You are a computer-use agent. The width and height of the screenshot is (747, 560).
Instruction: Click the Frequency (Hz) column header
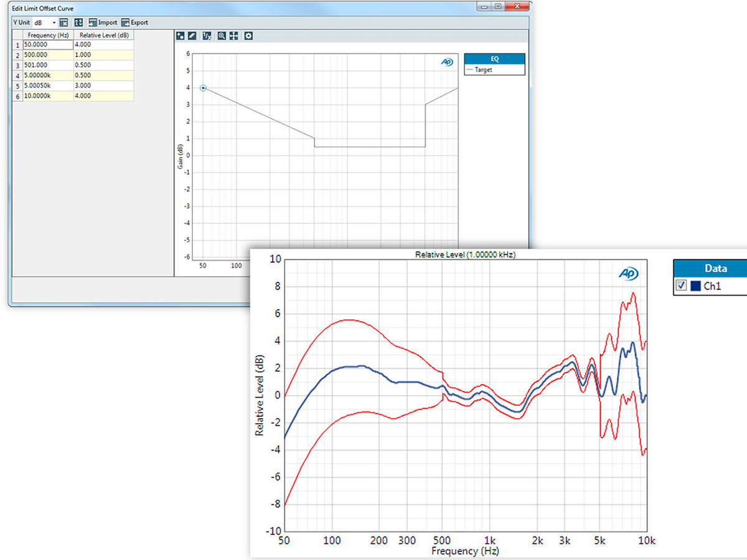[x=48, y=35]
